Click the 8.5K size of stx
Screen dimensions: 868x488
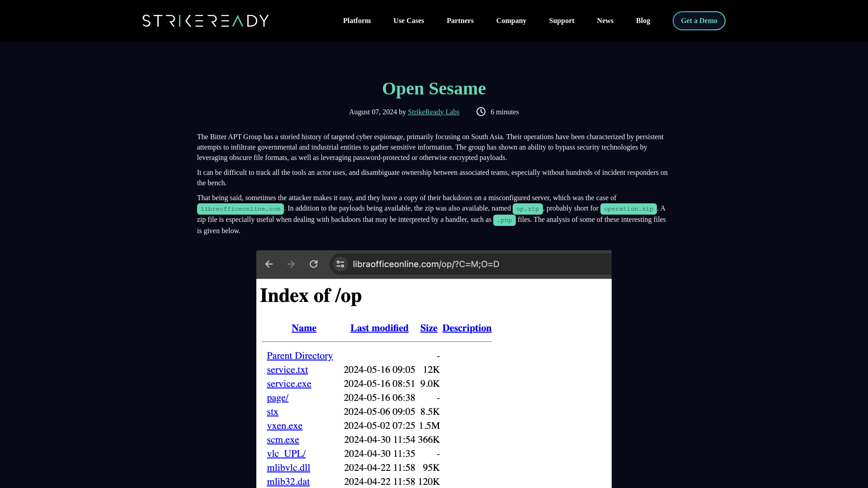coord(430,412)
